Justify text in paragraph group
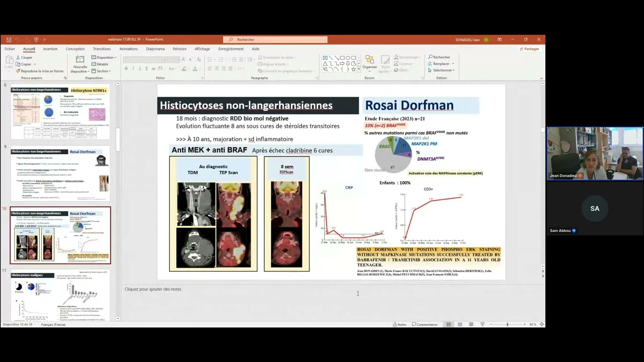 [x=231, y=68]
